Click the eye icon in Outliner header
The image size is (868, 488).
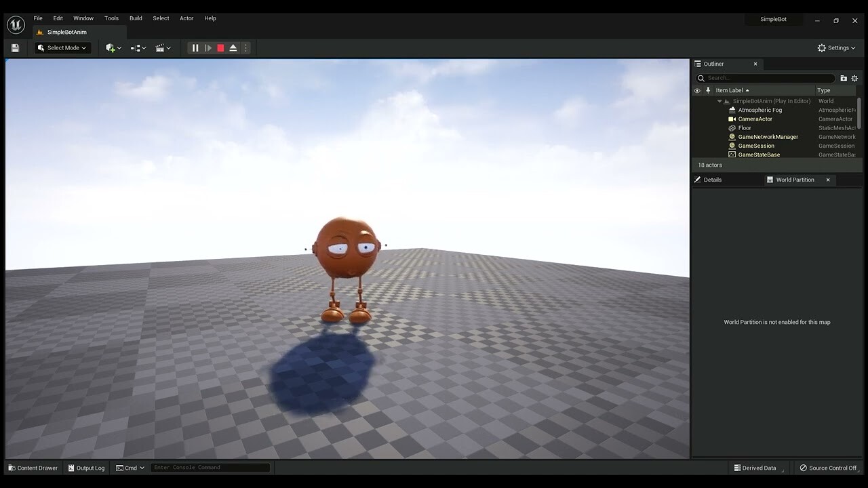(697, 90)
